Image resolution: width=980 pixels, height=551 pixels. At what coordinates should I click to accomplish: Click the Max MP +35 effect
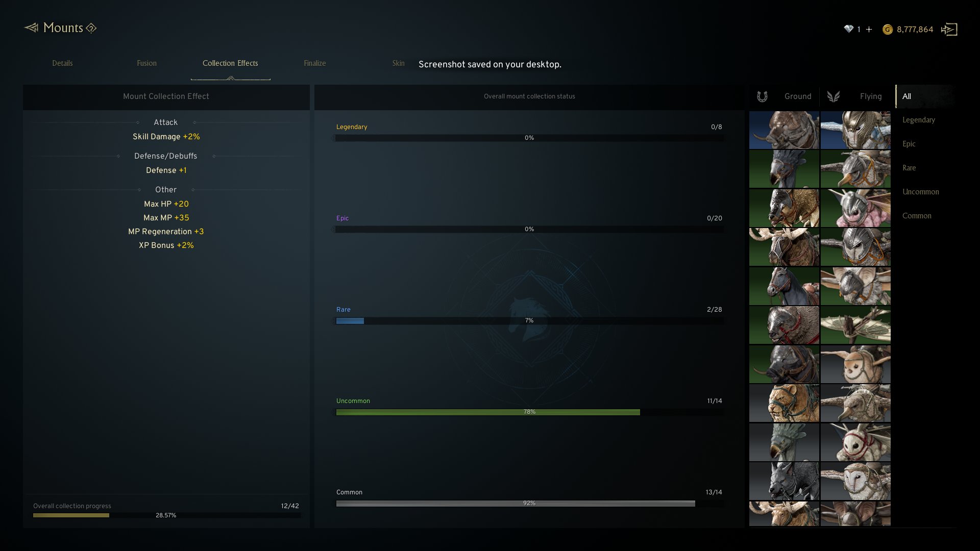(x=166, y=218)
